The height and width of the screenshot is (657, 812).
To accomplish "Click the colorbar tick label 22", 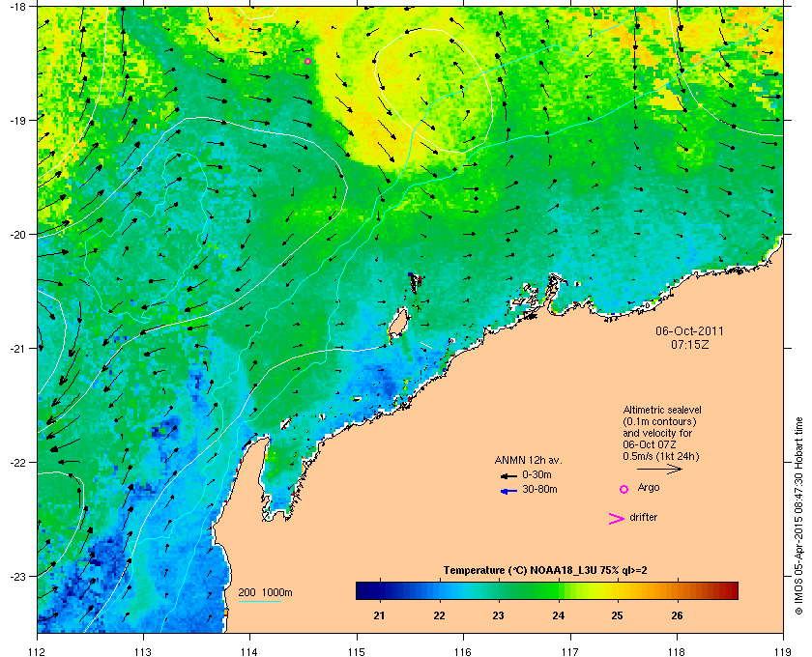I will coord(439,615).
